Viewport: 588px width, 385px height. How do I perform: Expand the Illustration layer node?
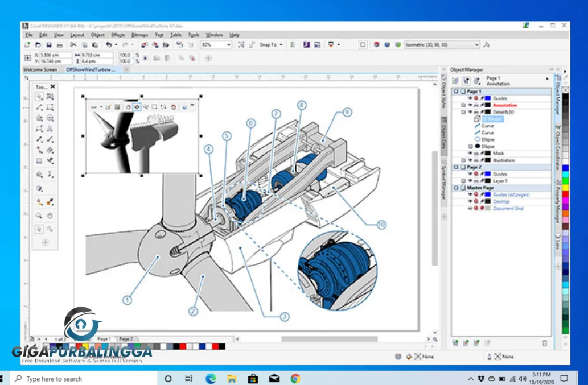click(x=463, y=160)
